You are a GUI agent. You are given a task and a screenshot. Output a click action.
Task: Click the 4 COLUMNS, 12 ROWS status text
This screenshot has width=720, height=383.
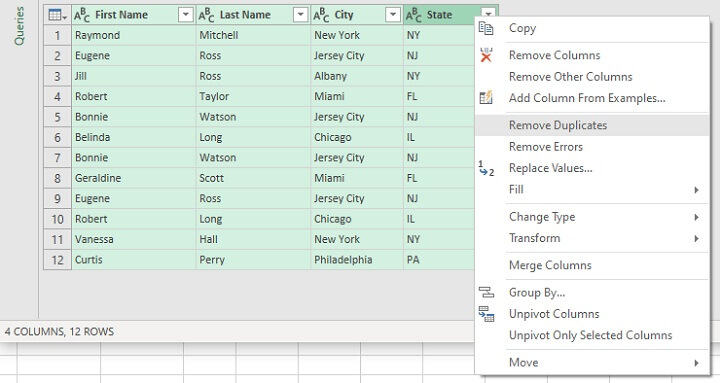tap(59, 332)
